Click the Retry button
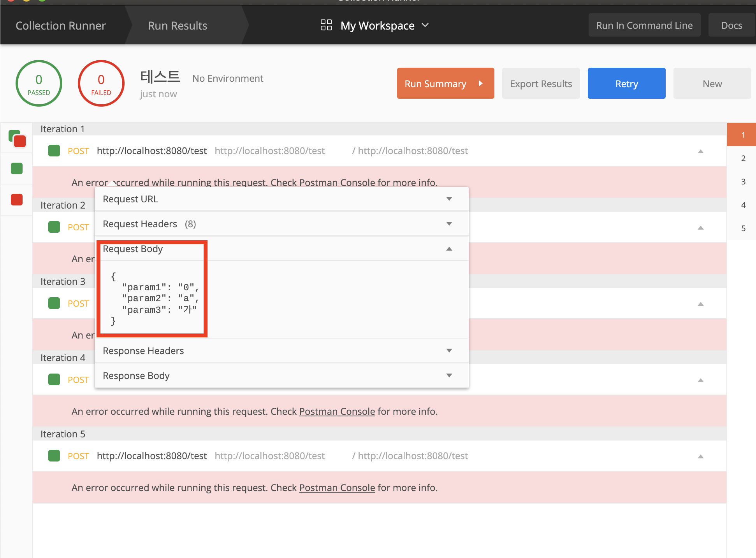The image size is (756, 558). click(626, 83)
